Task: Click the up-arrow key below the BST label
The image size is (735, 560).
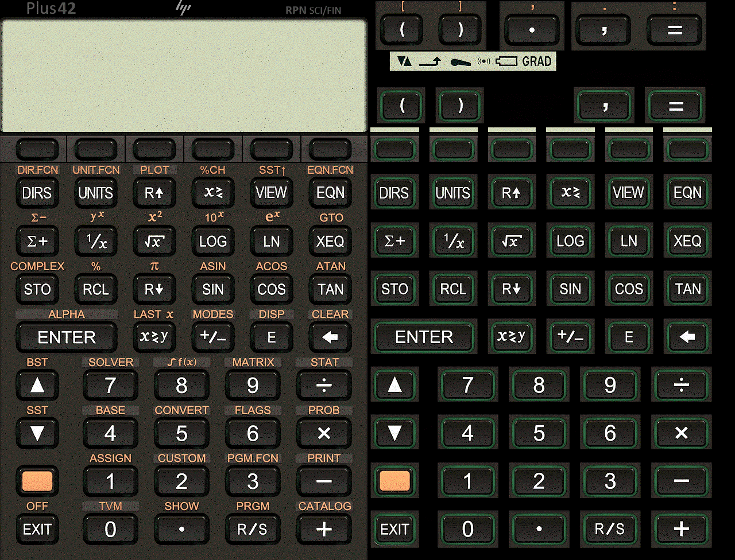Action: [37, 385]
